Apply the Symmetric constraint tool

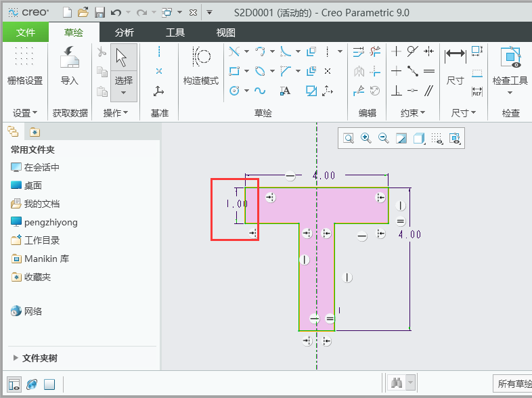coord(429,51)
